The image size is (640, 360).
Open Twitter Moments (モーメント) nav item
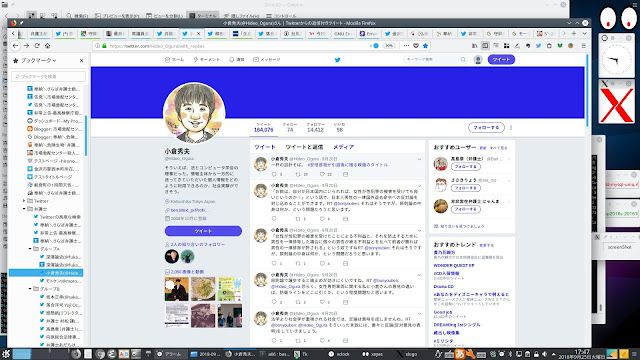tap(207, 60)
